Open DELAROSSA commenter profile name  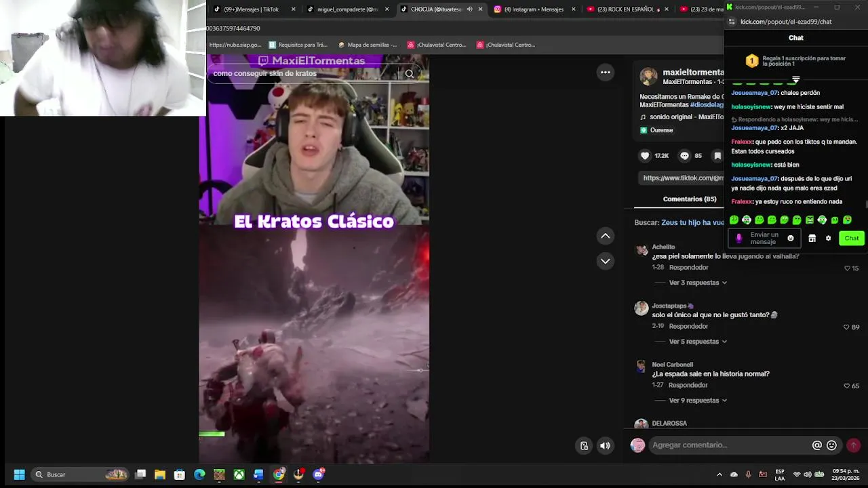(669, 424)
